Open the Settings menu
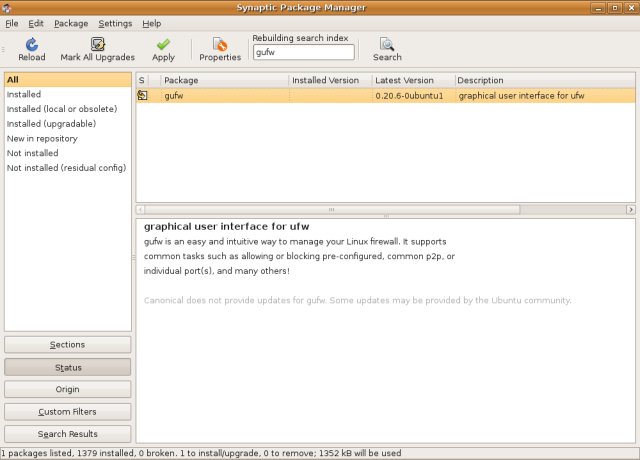Screen dimensions: 640x460 (115, 23)
